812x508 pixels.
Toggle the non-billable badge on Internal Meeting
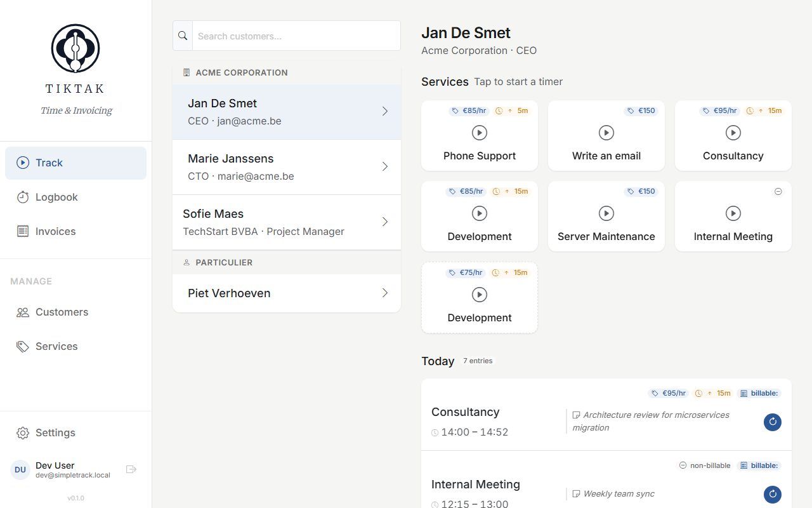(704, 465)
